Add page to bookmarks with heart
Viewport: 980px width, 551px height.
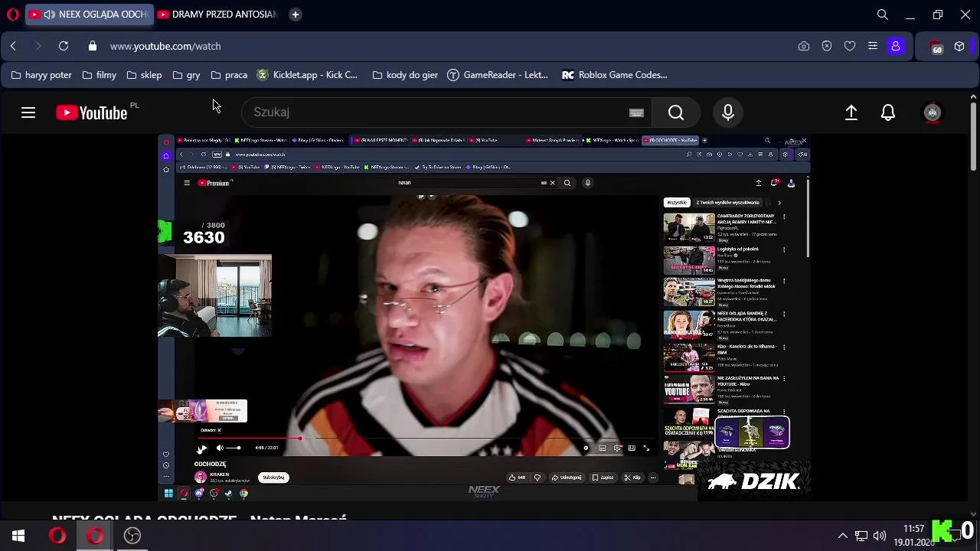[x=849, y=46]
